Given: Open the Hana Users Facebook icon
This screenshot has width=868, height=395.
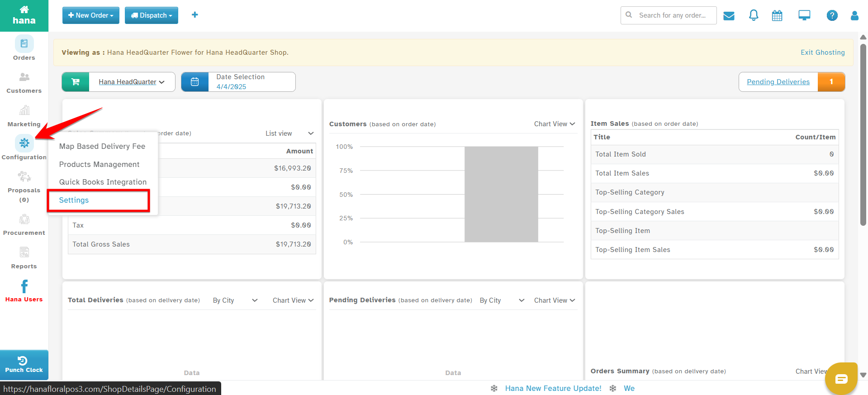Looking at the screenshot, I should (24, 286).
